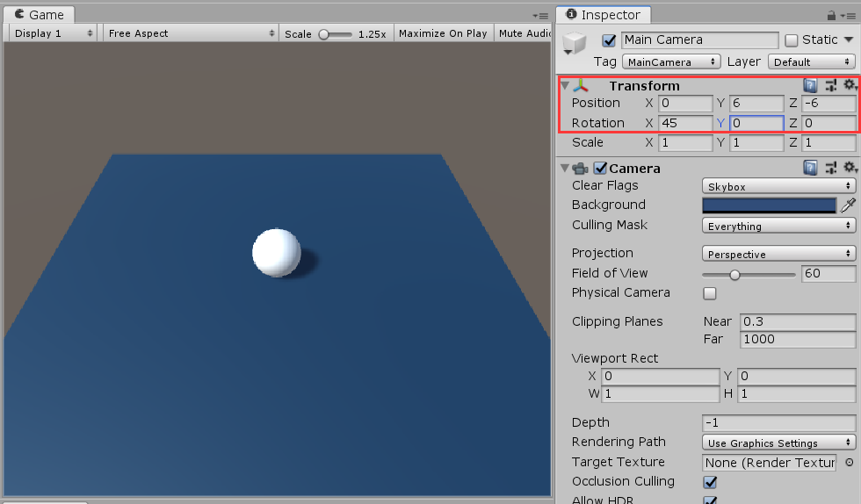861x504 pixels.
Task: Click the Background color eyedropper icon
Action: [849, 205]
